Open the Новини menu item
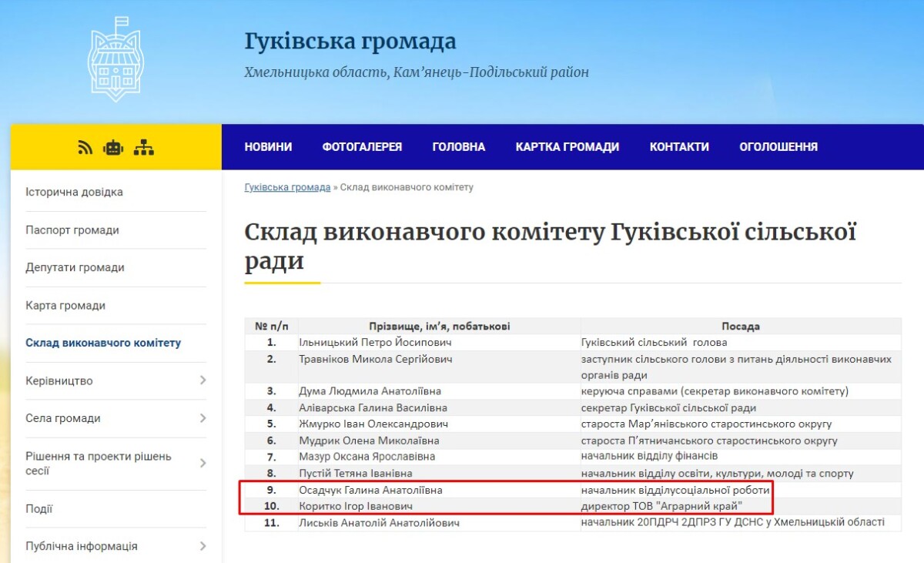This screenshot has height=563, width=924. click(268, 147)
